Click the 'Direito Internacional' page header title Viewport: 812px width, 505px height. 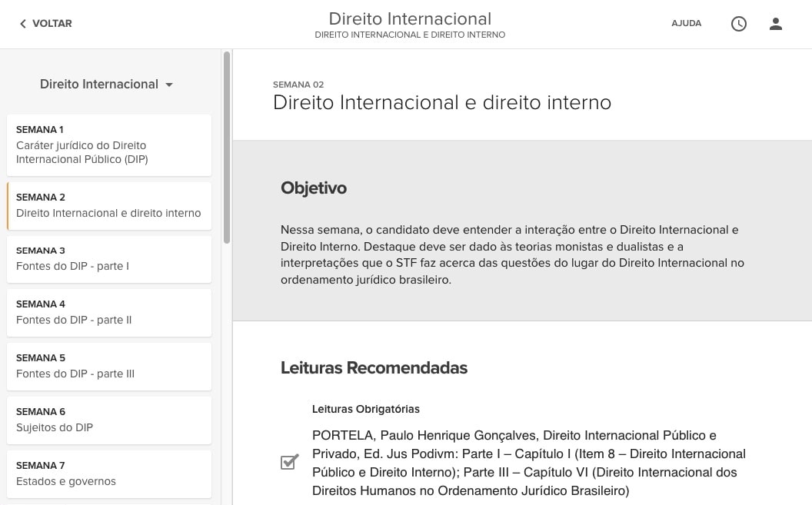coord(410,19)
